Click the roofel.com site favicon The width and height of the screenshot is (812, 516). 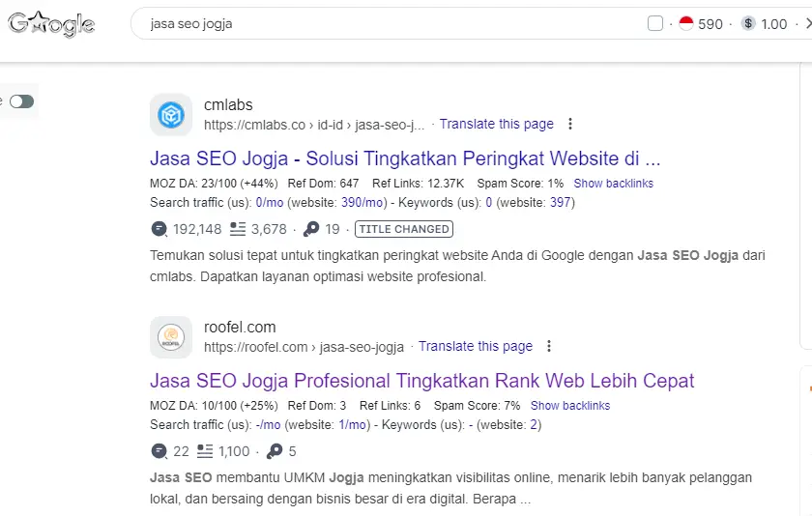point(171,337)
